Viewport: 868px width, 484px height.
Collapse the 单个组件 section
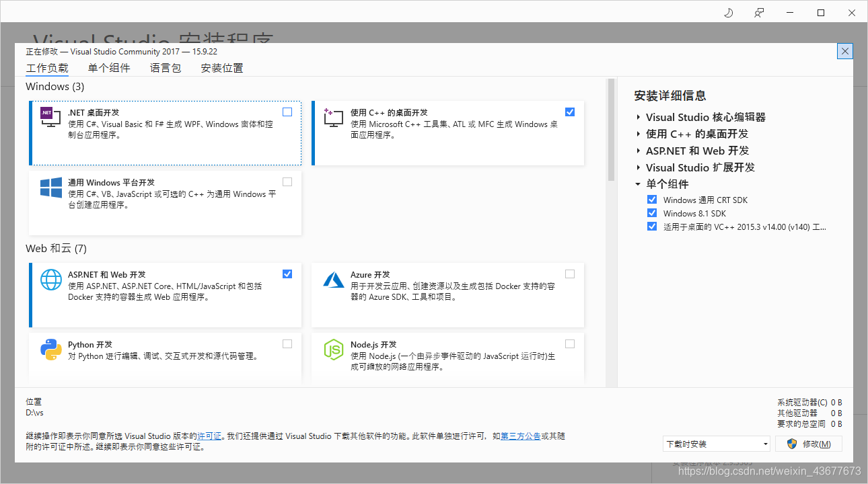[638, 184]
